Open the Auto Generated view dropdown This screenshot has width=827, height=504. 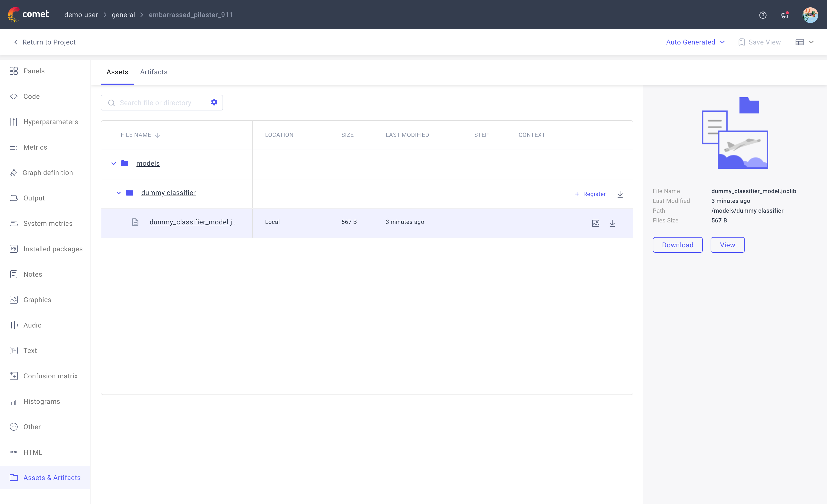[x=695, y=42]
